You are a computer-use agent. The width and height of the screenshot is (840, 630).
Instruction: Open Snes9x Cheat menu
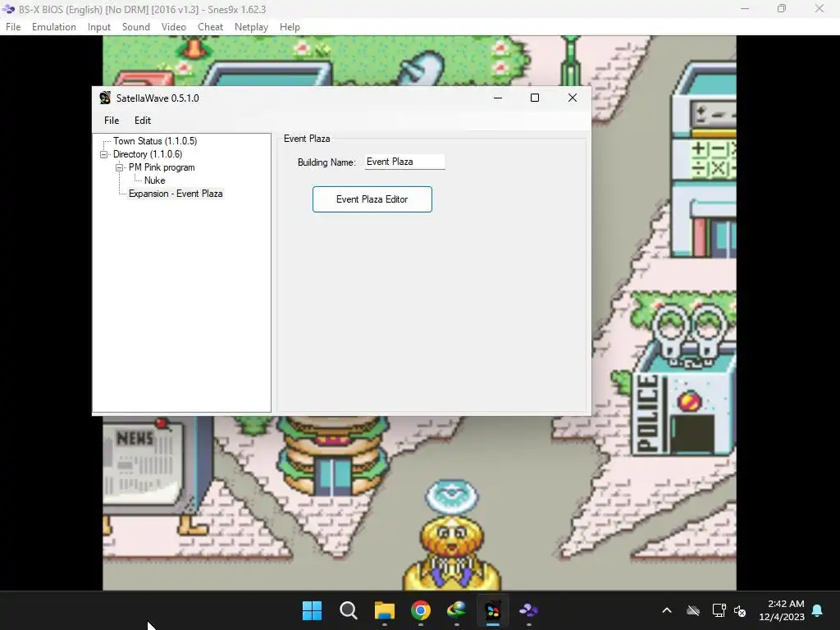coord(210,27)
